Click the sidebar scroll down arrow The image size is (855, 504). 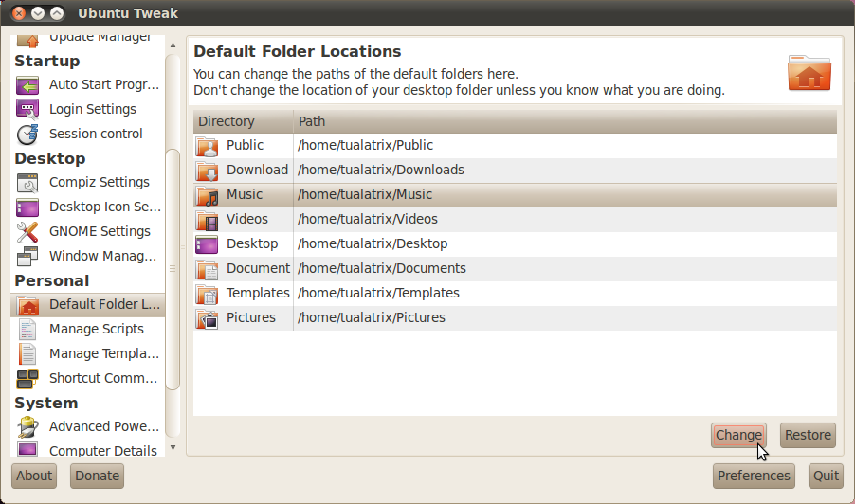[173, 448]
